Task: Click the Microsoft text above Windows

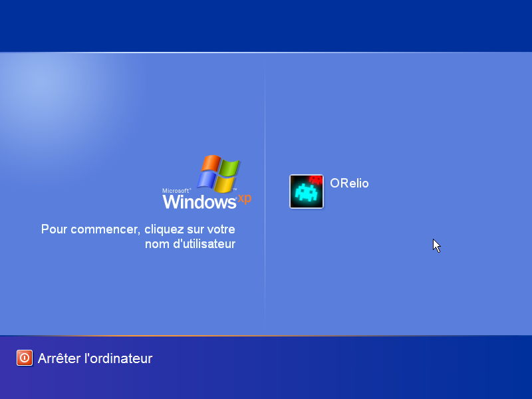Action: [x=176, y=190]
